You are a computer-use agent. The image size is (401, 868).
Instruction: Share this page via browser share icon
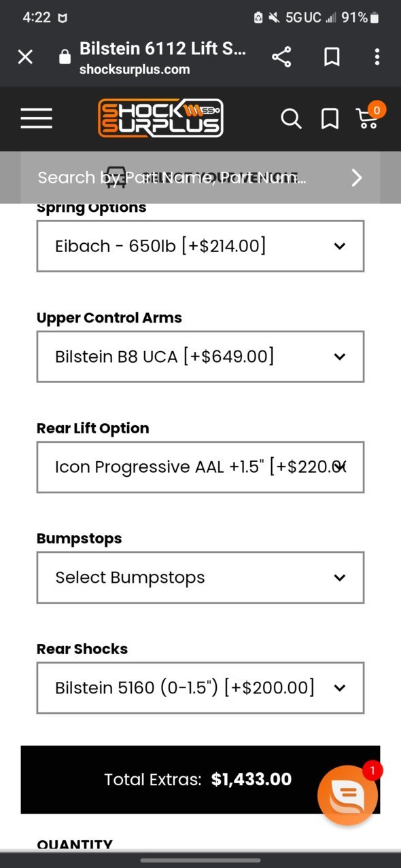tap(281, 57)
